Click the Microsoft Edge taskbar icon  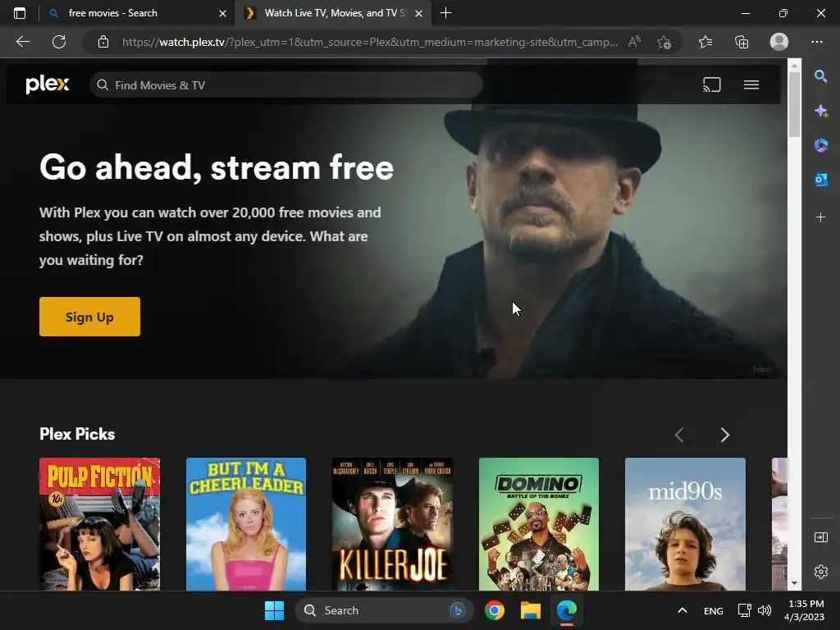coord(566,610)
